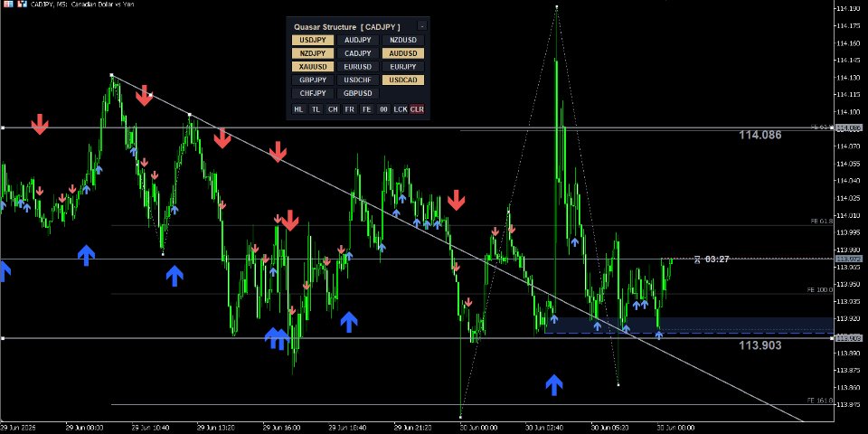Click the red CLR clear button
This screenshot has width=868, height=434.
pos(417,109)
